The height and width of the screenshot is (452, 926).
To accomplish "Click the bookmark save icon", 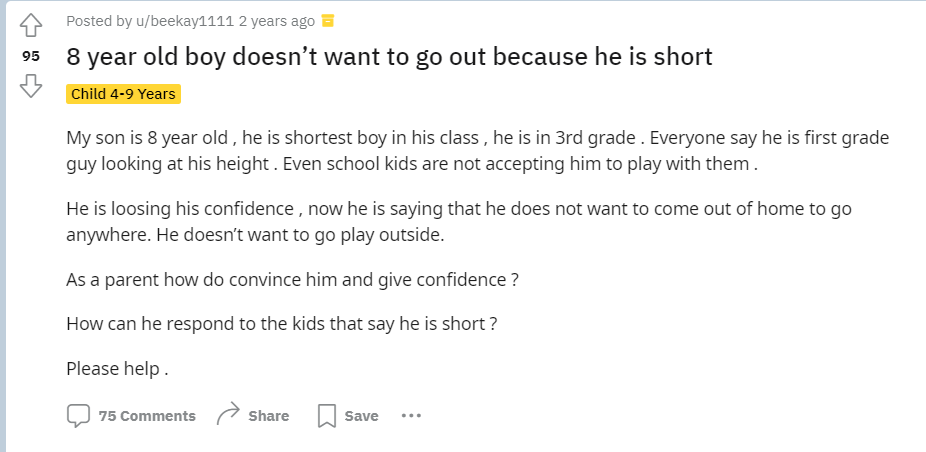I will coord(326,416).
